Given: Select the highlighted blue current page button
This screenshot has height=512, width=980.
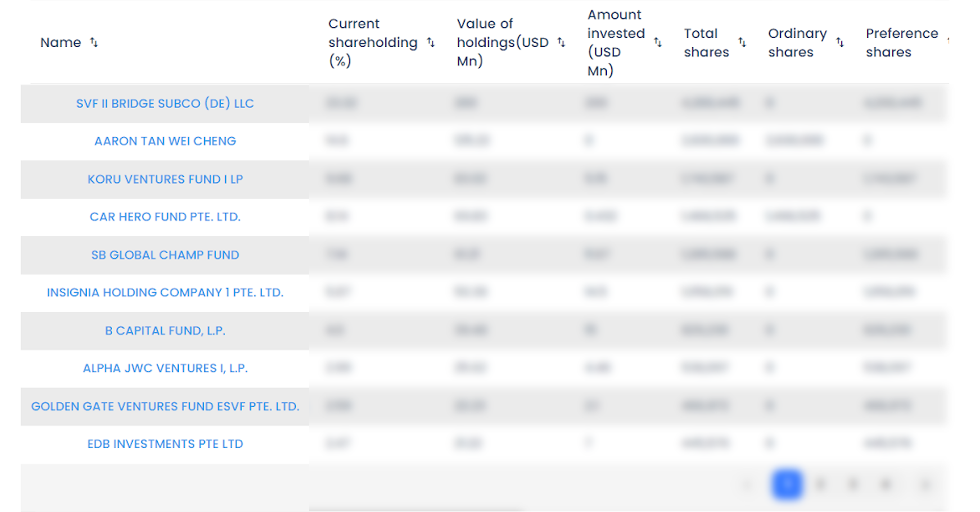Looking at the screenshot, I should pos(787,484).
